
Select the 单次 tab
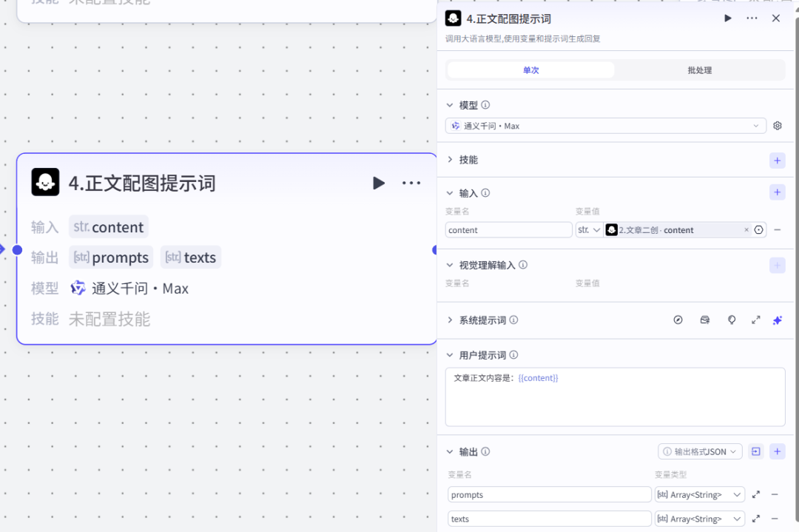coord(530,70)
